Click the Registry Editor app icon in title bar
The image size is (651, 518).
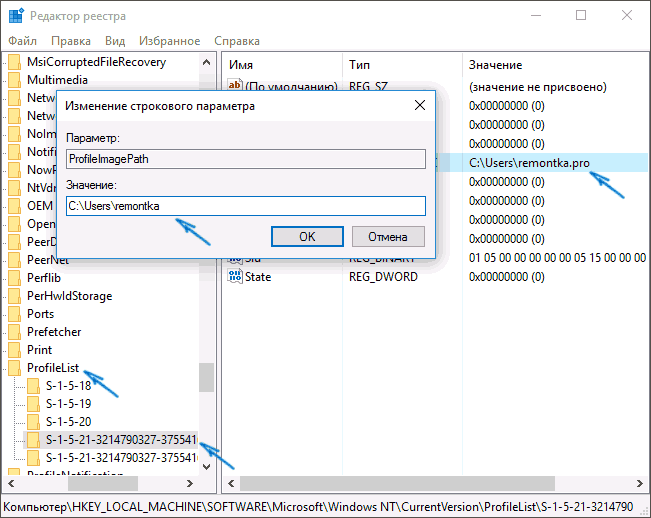click(16, 15)
